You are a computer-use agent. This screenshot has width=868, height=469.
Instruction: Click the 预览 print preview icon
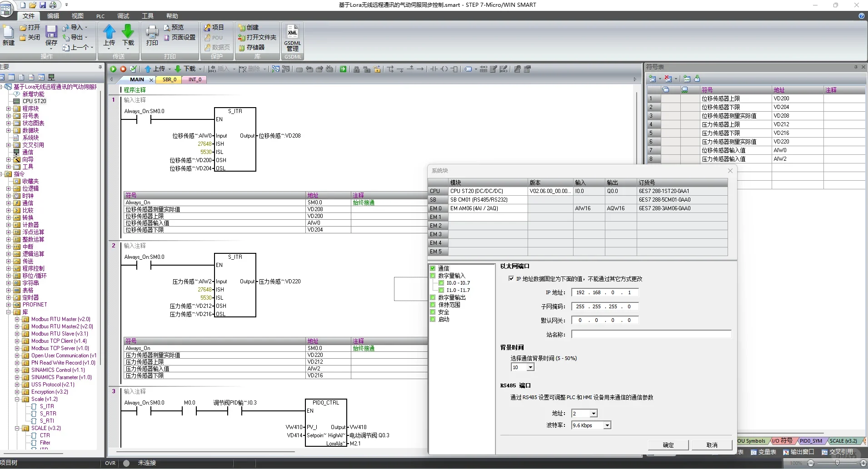(x=167, y=28)
